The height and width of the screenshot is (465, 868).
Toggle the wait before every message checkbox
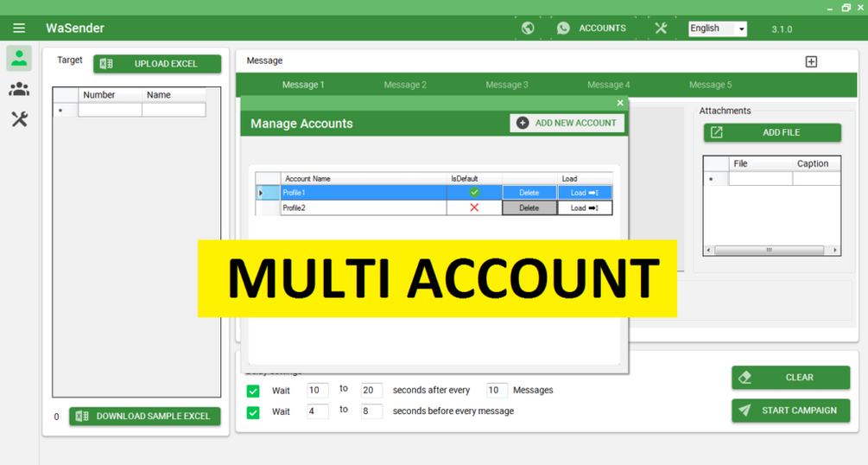253,412
